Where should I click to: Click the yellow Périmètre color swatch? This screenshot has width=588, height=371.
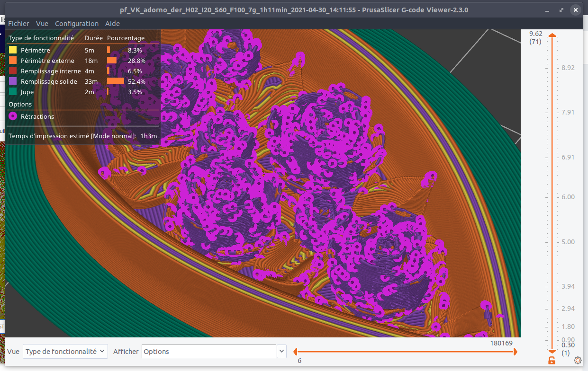[13, 50]
